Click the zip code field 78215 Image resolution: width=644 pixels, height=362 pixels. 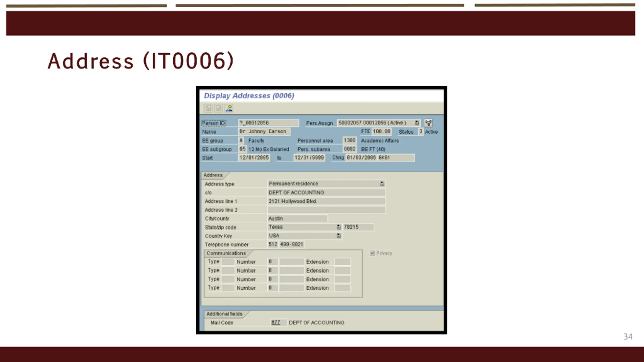pyautogui.click(x=358, y=227)
